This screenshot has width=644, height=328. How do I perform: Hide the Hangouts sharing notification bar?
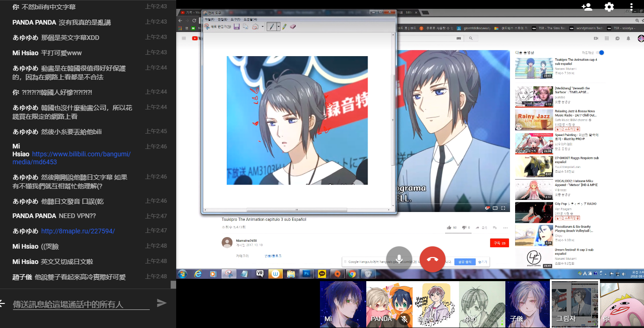[x=483, y=262]
